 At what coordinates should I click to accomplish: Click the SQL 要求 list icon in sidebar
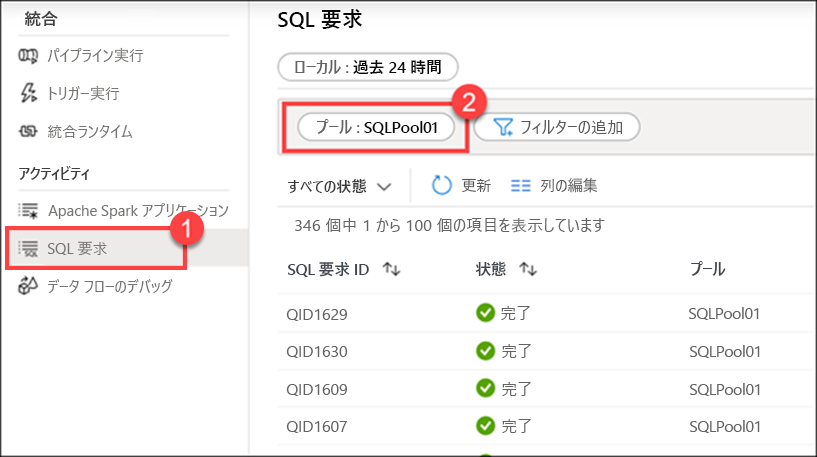pyautogui.click(x=28, y=249)
